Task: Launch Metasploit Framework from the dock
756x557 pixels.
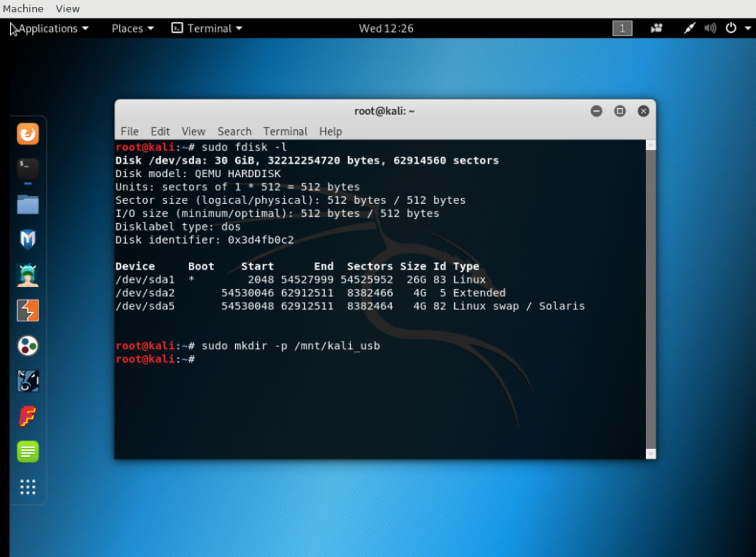Action: [x=27, y=240]
